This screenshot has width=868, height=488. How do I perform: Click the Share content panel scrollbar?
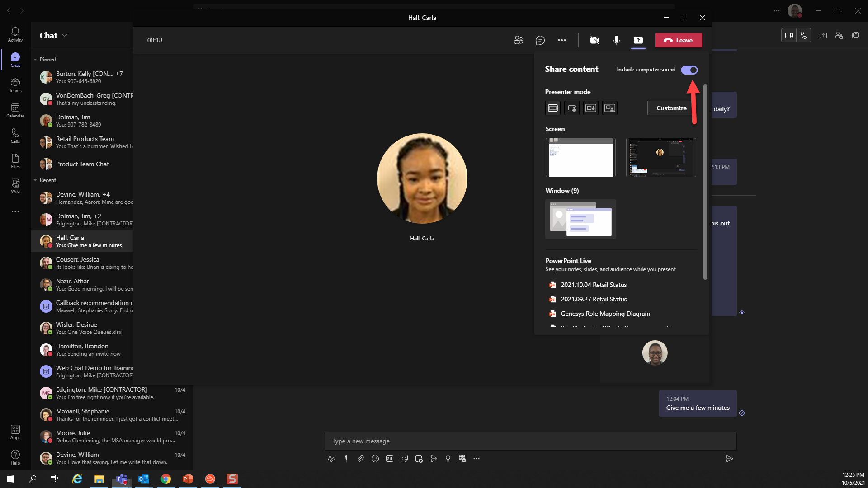tap(705, 181)
